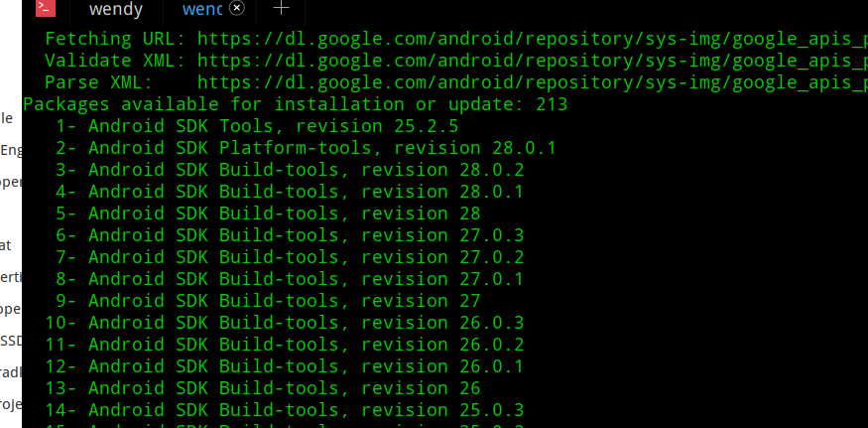Viewport: 868px width, 428px height.
Task: Select the active blue 'wenc' tab
Action: 201,9
